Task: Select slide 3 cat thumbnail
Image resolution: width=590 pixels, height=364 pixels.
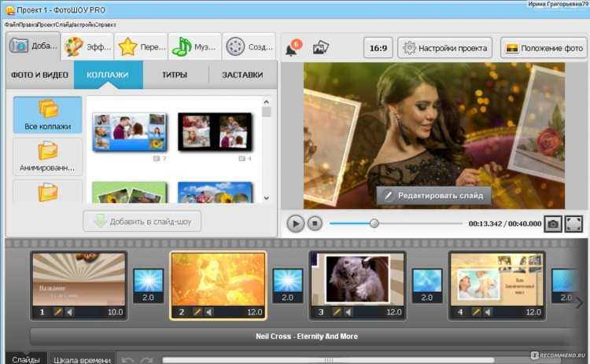Action: tap(357, 279)
